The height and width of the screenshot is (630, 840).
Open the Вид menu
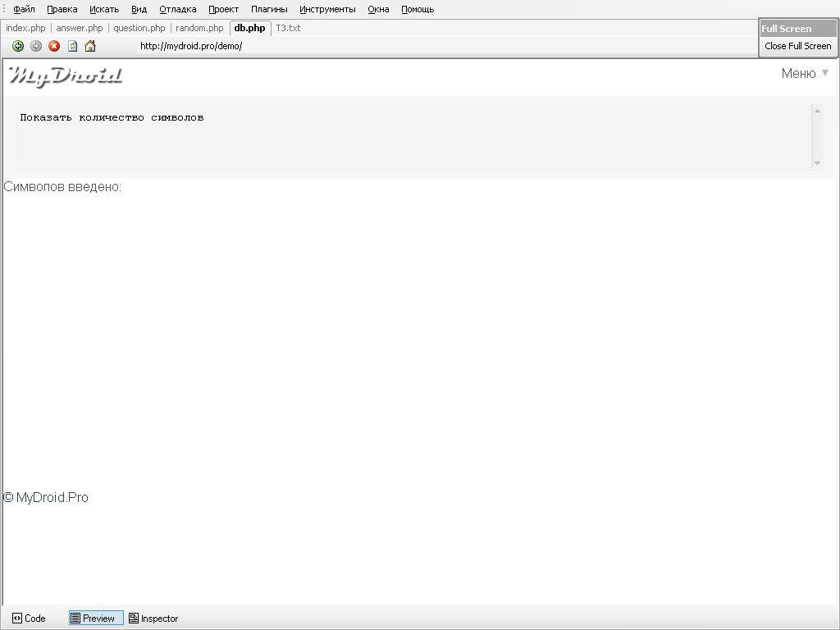point(139,9)
